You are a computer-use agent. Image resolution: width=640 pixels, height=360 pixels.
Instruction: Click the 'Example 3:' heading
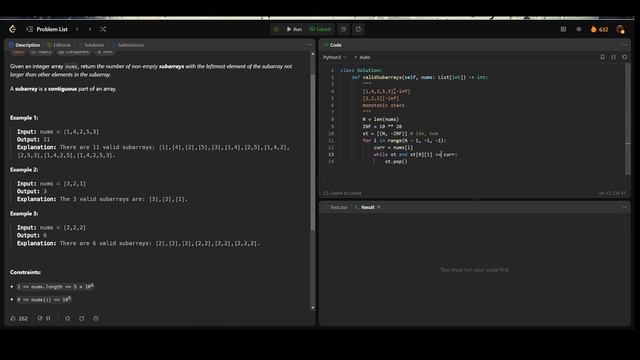[24, 213]
